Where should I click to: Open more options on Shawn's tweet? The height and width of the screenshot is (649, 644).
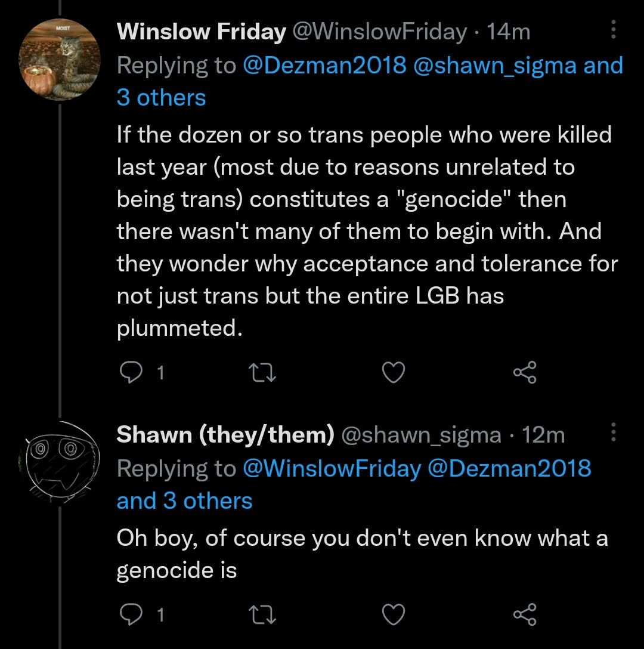[x=614, y=435]
